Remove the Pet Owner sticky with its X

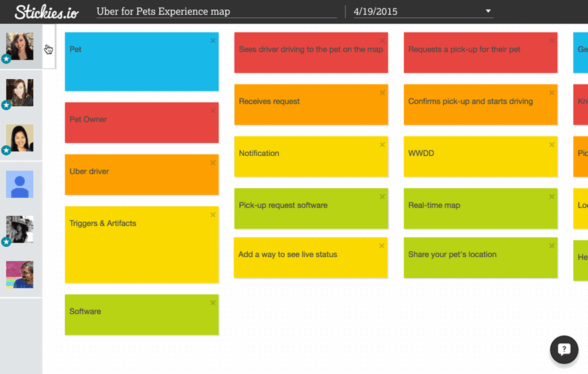coord(213,111)
